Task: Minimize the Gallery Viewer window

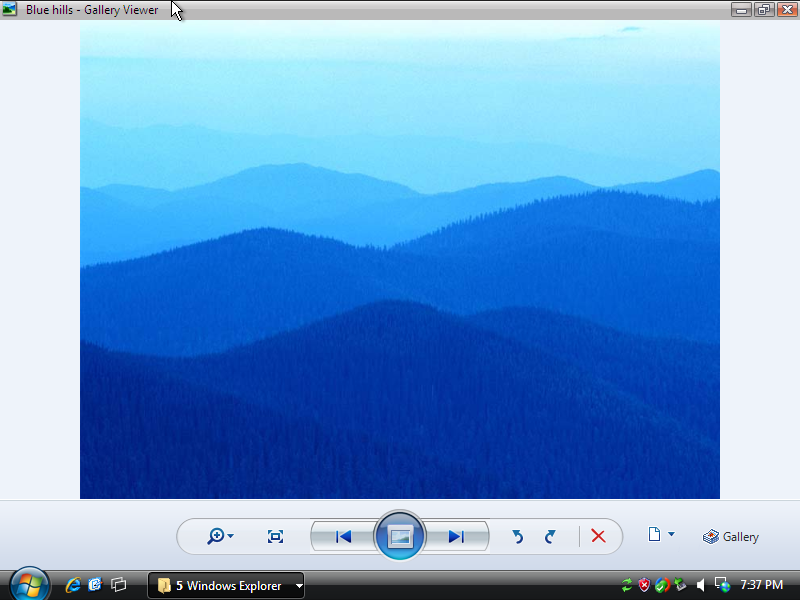Action: (x=741, y=10)
